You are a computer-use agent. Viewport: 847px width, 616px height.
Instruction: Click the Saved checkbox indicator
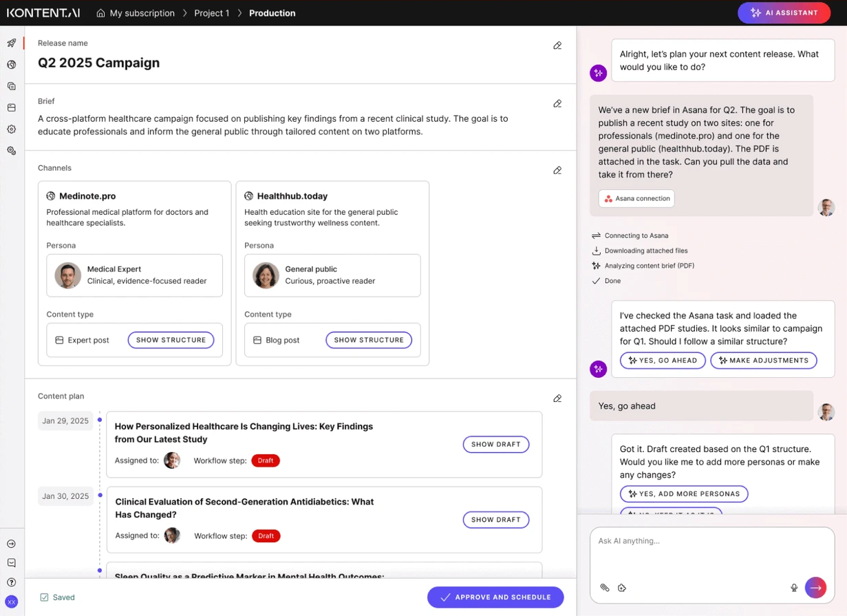45,597
